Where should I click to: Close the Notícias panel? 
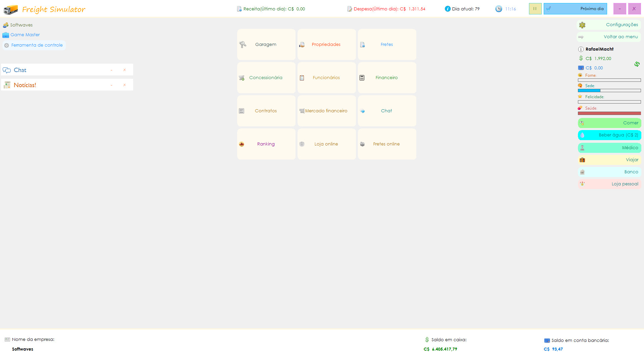click(124, 85)
